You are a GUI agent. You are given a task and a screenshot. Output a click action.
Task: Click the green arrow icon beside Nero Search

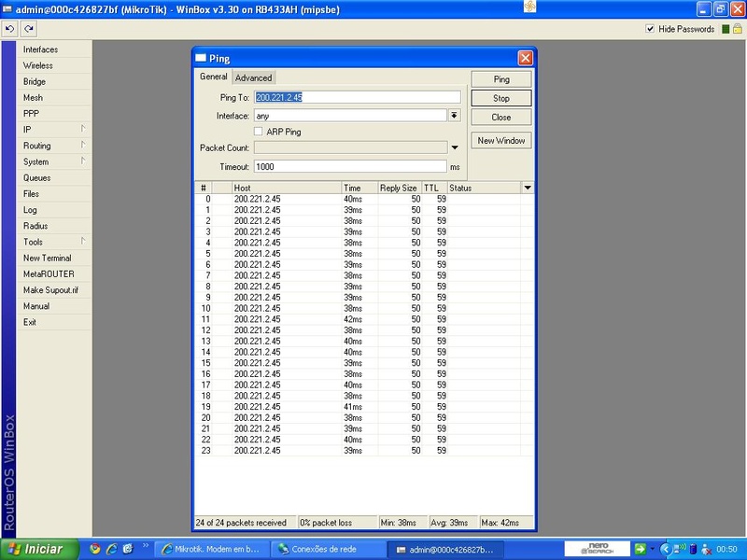[641, 549]
